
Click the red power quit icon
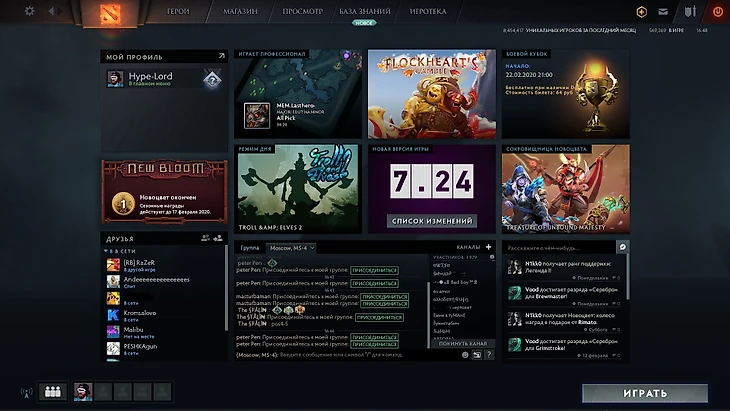pyautogui.click(x=718, y=12)
